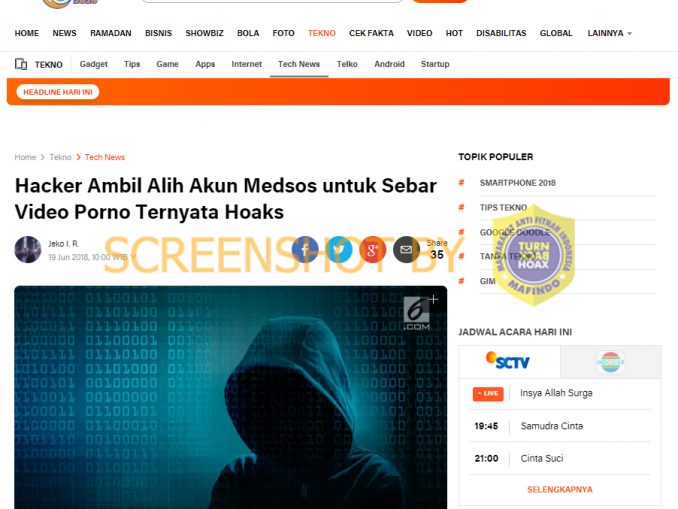678x509 pixels.
Task: Open SELENGKAPNYA schedule link
Action: pyautogui.click(x=560, y=490)
